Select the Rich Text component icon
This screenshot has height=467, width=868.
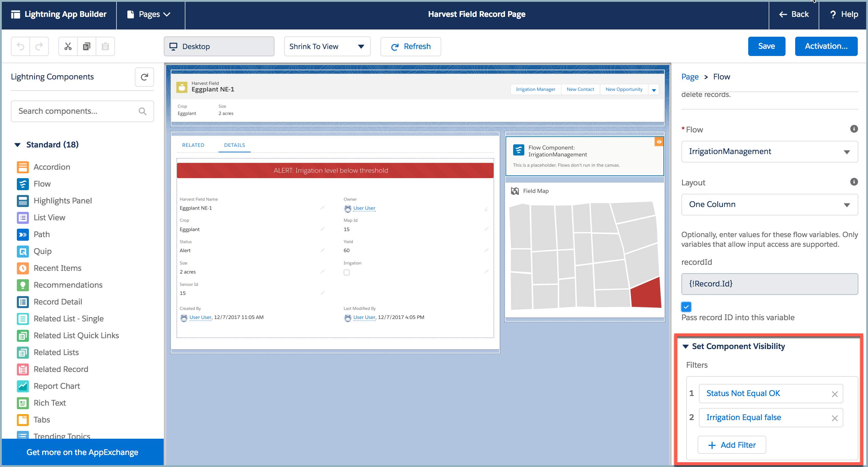[23, 403]
